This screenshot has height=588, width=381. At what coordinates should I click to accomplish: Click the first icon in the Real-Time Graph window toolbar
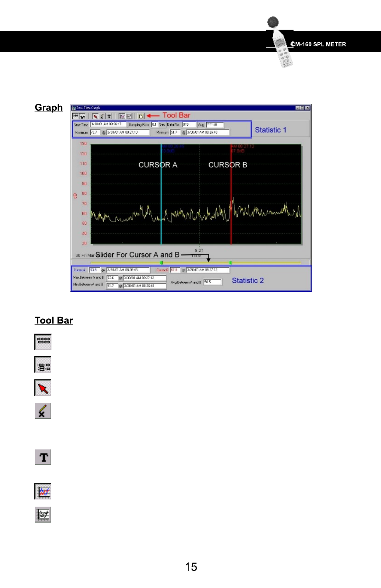pyautogui.click(x=75, y=116)
